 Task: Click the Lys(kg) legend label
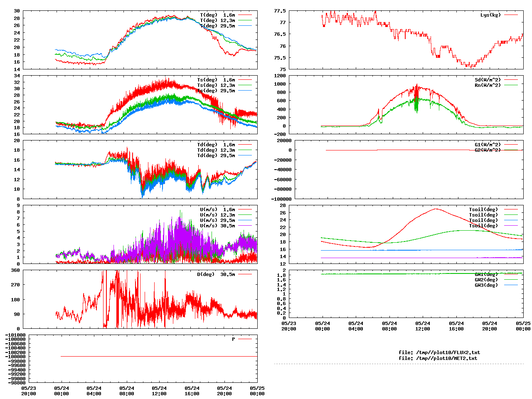(x=490, y=15)
